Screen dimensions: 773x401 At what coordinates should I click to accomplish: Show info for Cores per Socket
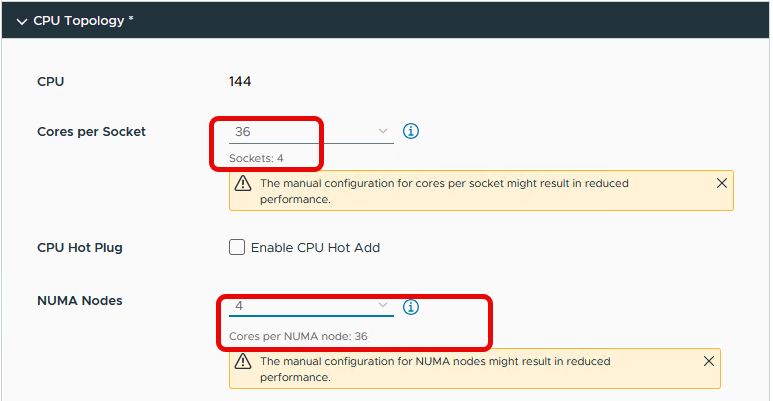click(x=410, y=132)
